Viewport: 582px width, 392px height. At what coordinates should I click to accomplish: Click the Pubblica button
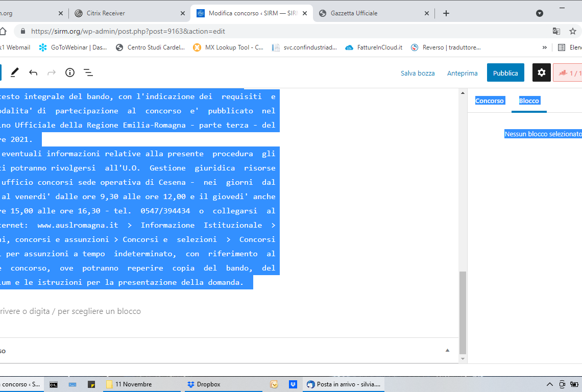tap(505, 73)
